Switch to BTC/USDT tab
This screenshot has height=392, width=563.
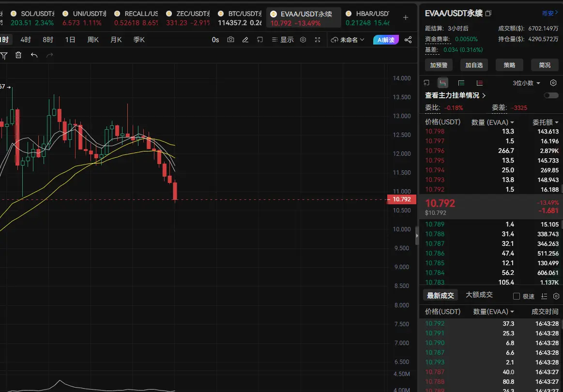[x=240, y=18]
